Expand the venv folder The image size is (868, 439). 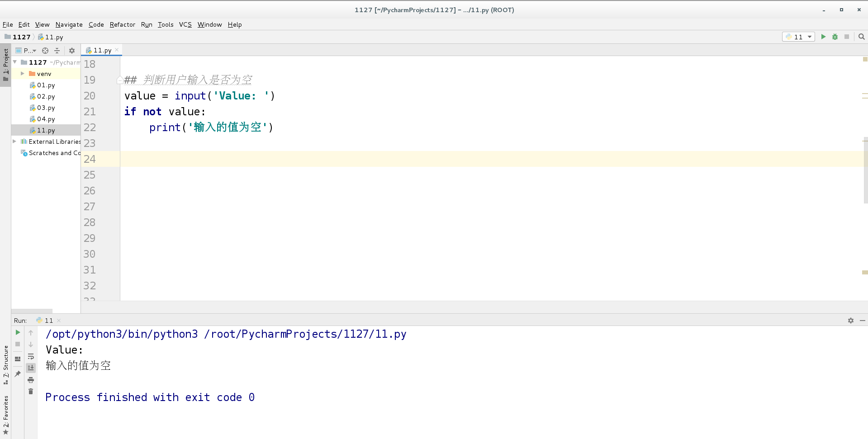pos(22,73)
